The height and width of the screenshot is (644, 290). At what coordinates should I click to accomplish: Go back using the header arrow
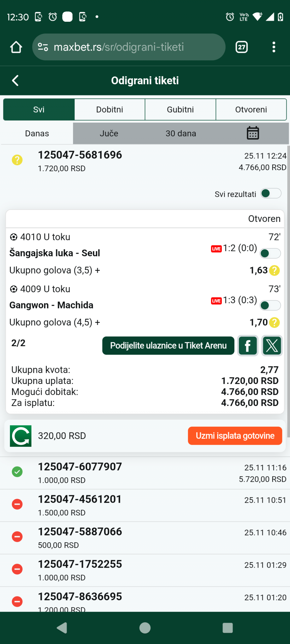tap(15, 81)
